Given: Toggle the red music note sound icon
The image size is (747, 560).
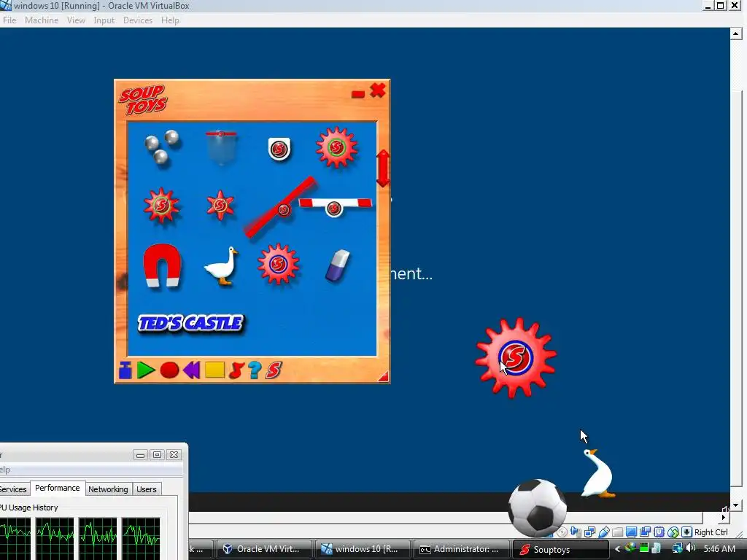Looking at the screenshot, I should [x=236, y=370].
